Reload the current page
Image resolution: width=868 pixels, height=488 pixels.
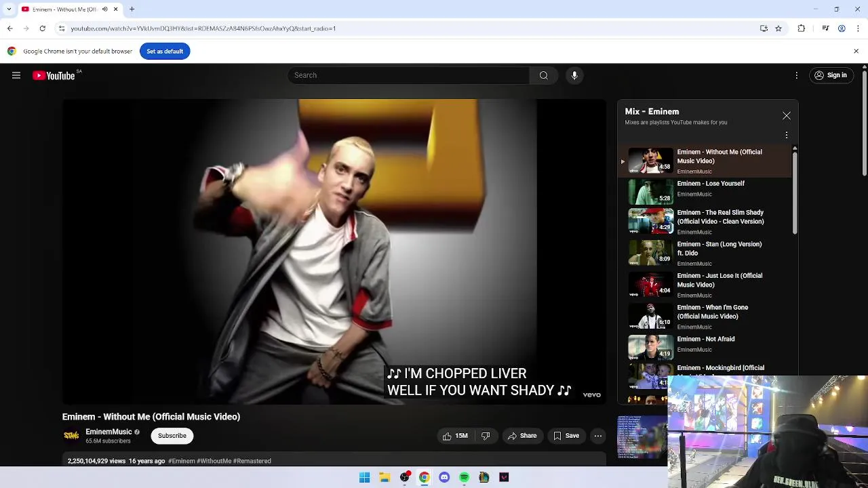pyautogui.click(x=42, y=28)
